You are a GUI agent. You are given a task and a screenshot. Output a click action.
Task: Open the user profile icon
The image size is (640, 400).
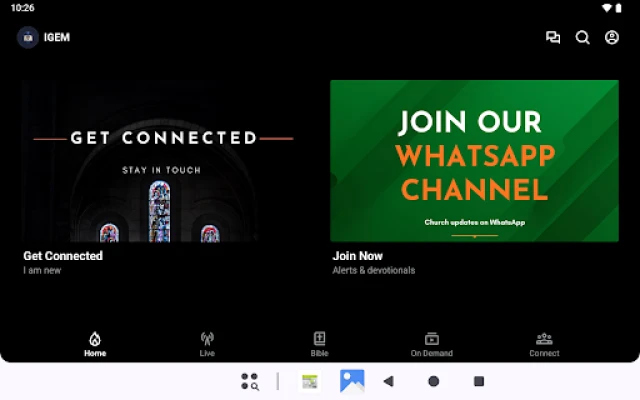pos(612,38)
